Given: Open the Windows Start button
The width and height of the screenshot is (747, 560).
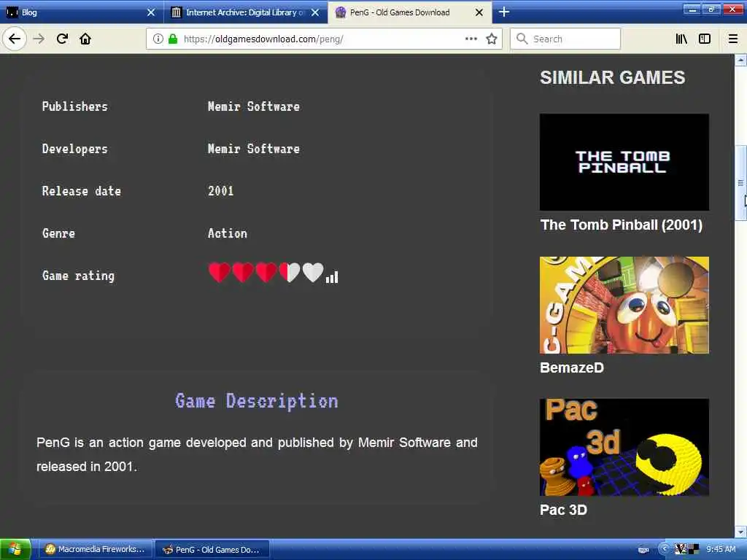Looking at the screenshot, I should (x=16, y=550).
